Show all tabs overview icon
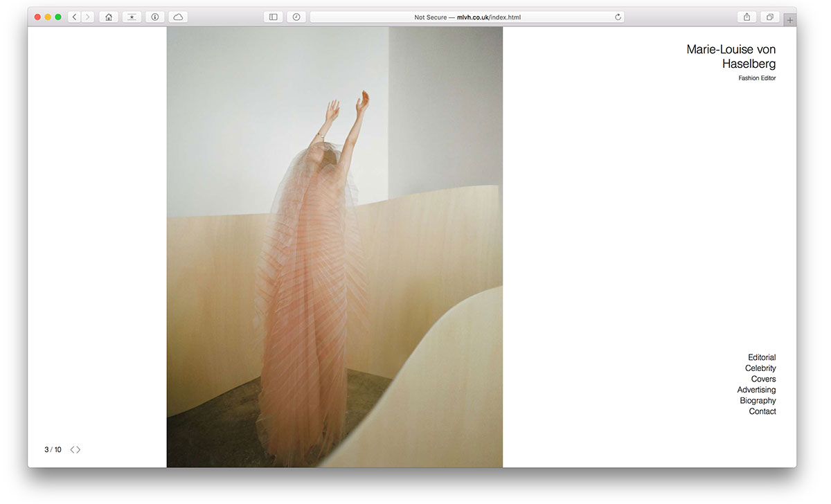Image resolution: width=831 pixels, height=504 pixels. (x=769, y=17)
